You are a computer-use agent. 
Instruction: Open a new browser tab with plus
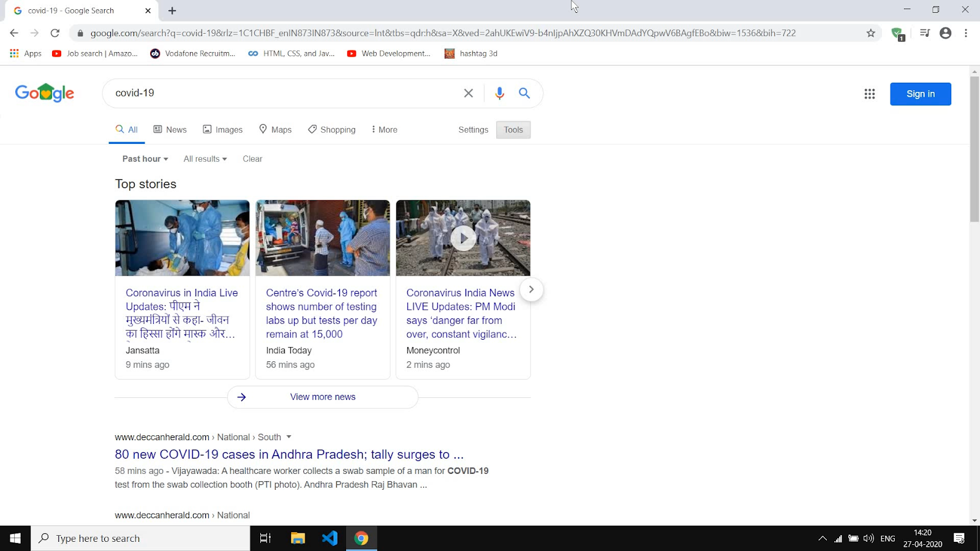pyautogui.click(x=172, y=10)
